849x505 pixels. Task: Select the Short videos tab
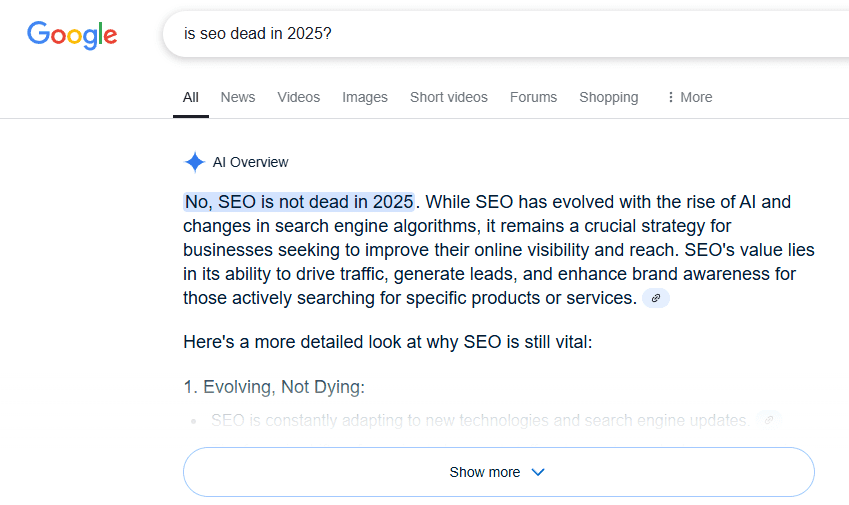pos(449,97)
